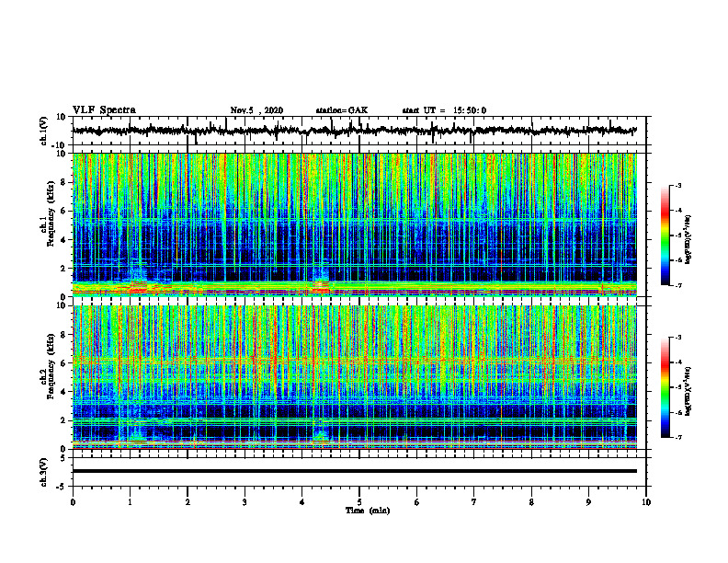Viewport: 728px width, 563px height.
Task: Click the 'ch.3(V)' axis label
Action: [44, 472]
